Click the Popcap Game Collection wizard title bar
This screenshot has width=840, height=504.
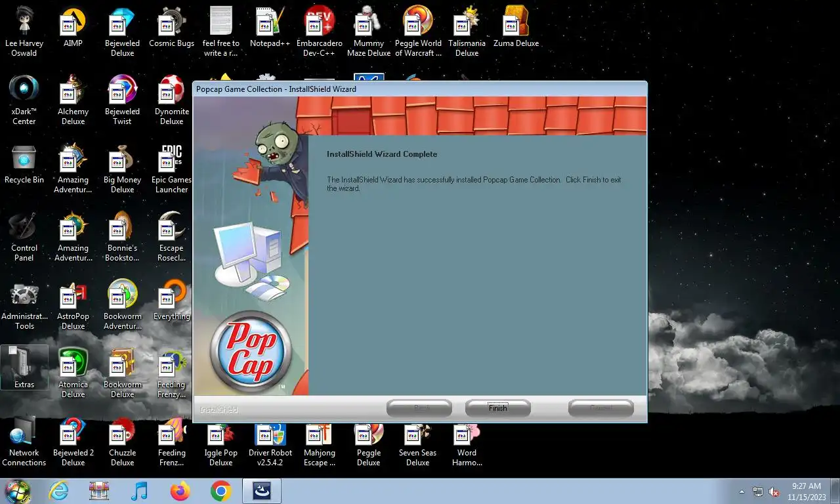pyautogui.click(x=419, y=89)
